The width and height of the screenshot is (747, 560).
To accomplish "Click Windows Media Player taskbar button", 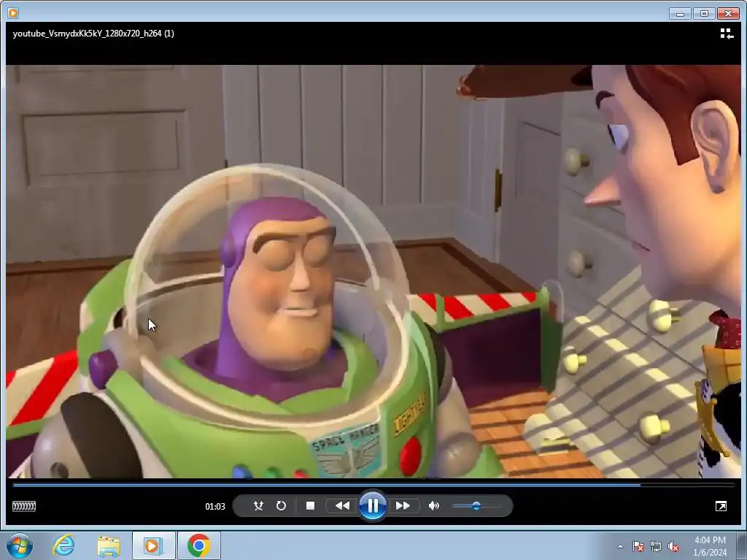I will [153, 545].
